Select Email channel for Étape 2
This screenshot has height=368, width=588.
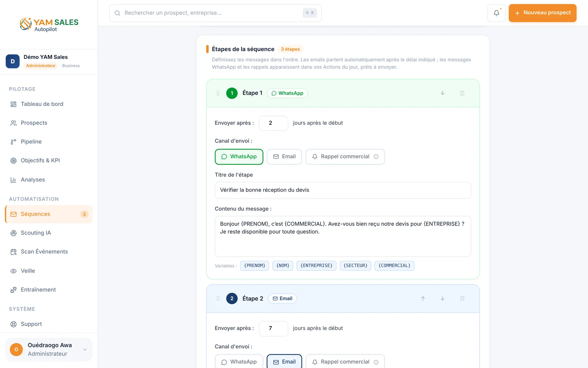tap(284, 362)
